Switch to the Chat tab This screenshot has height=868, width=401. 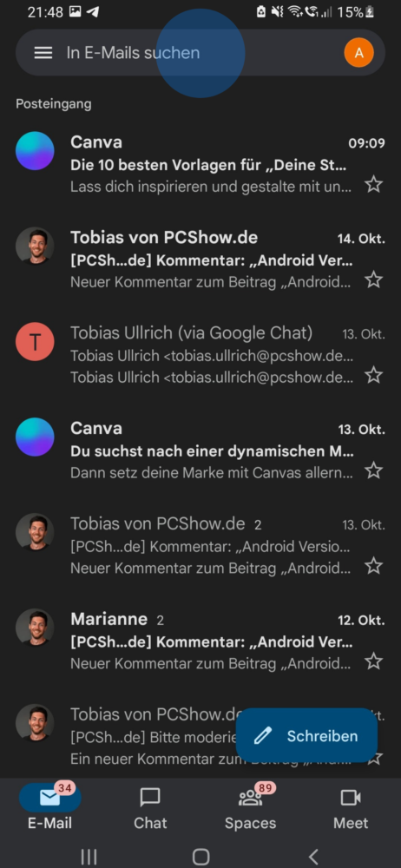pos(150,807)
